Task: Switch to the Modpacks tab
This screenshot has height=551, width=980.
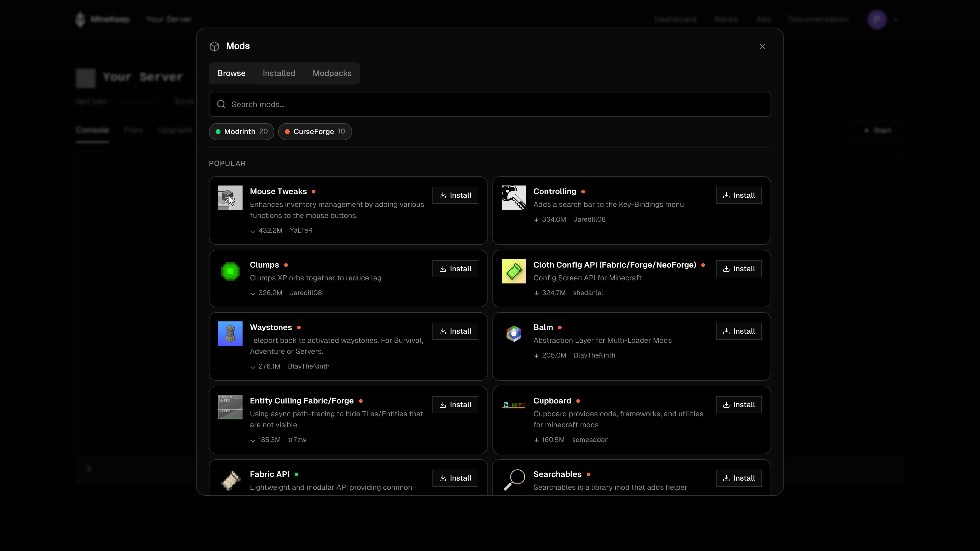Action: pyautogui.click(x=332, y=73)
